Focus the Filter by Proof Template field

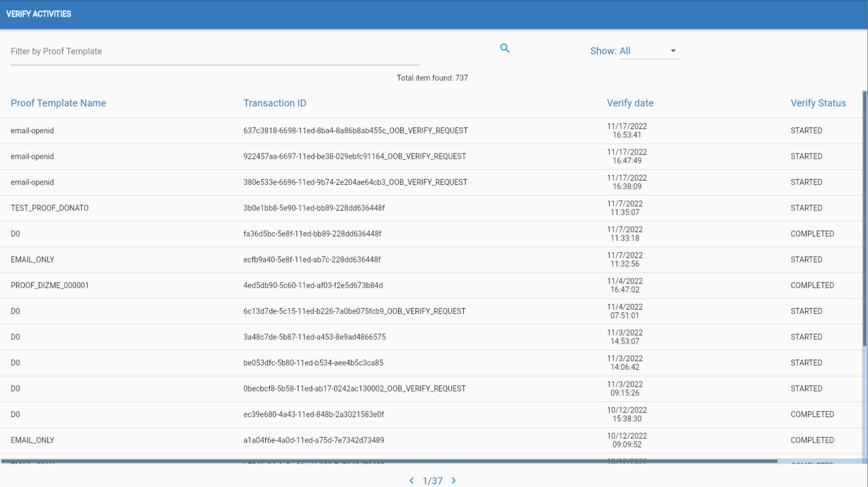pyautogui.click(x=215, y=52)
